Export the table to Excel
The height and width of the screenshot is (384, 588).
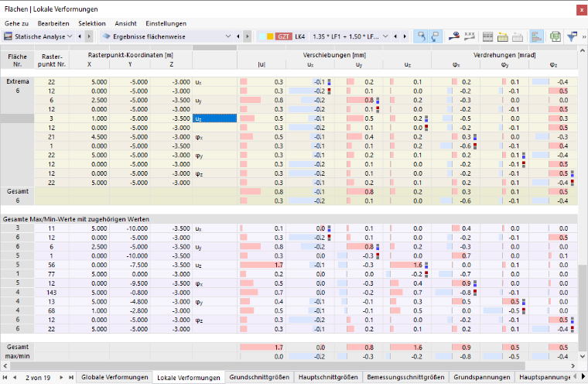[555, 36]
